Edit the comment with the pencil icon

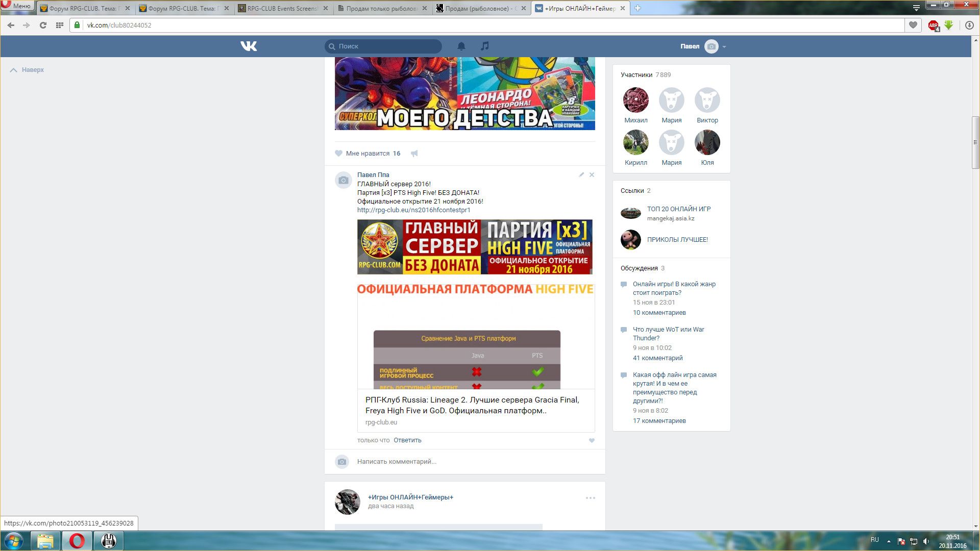581,175
